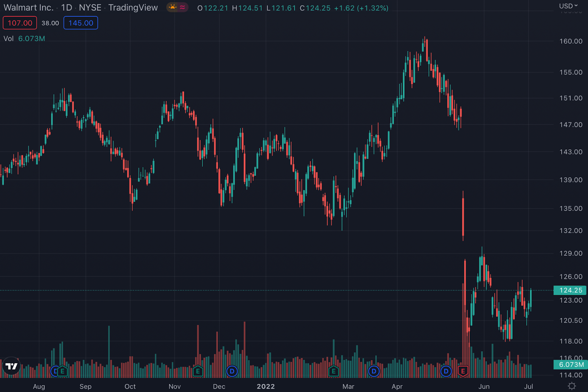Click the 120.50 price axis label
Image resolution: width=588 pixels, height=392 pixels.
click(x=571, y=320)
